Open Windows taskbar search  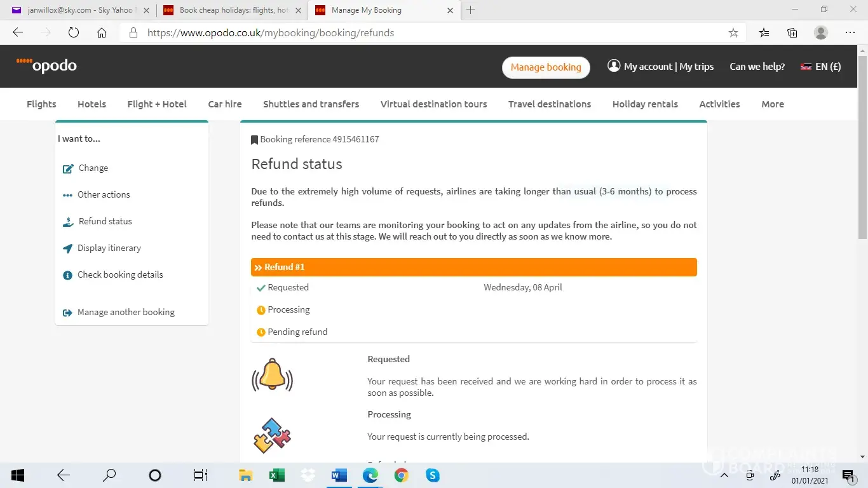pyautogui.click(x=109, y=475)
